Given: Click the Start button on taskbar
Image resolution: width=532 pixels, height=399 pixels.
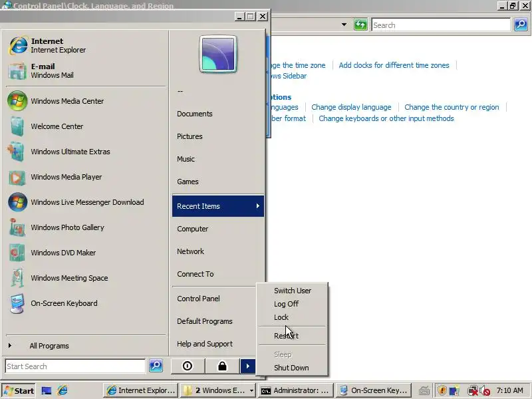Looking at the screenshot, I should [x=19, y=390].
